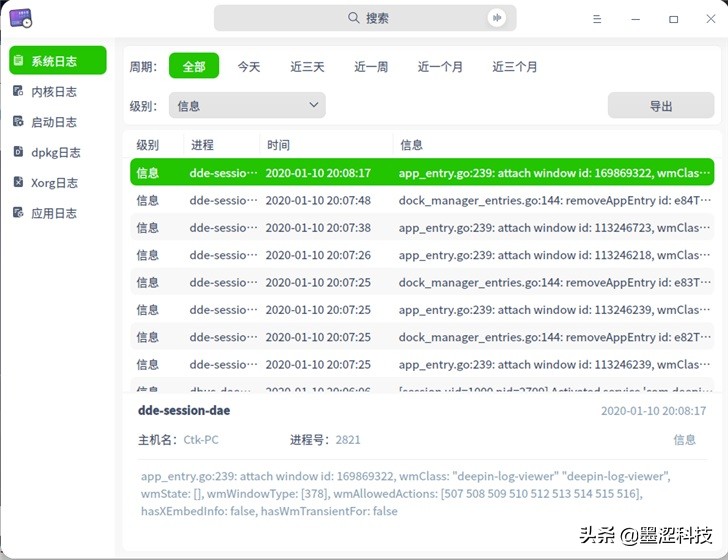
Task: Select log row at 20:07:26
Action: [422, 255]
